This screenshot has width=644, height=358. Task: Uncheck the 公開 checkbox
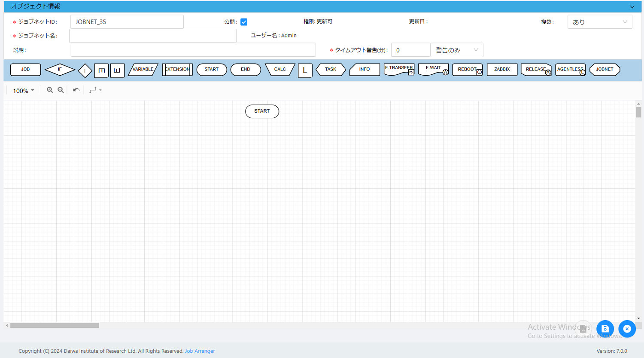243,21
